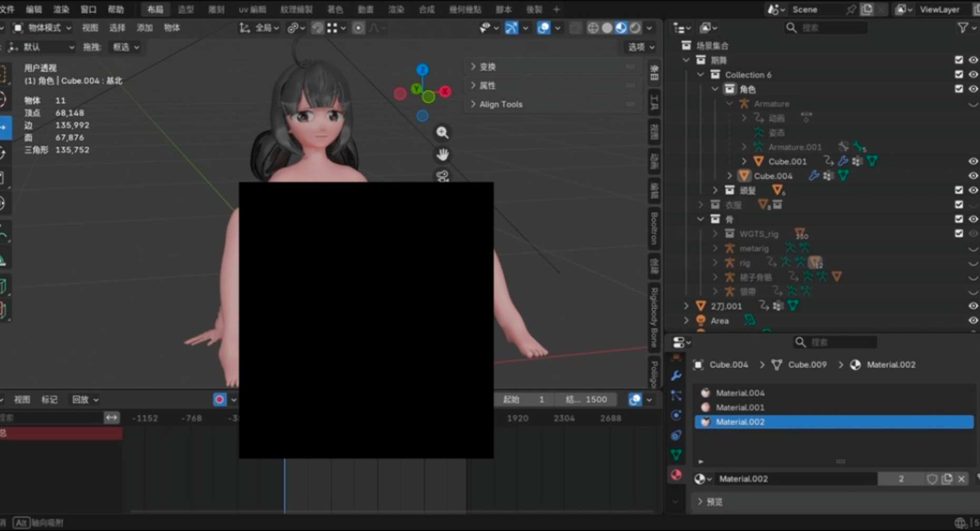
Task: Hide Cube.004 using its eye icon
Action: 973,176
